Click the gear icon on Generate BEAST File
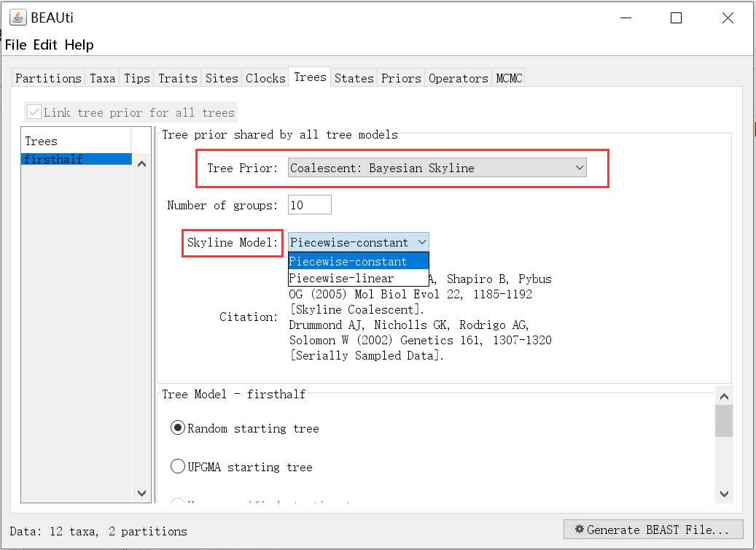Image resolution: width=756 pixels, height=550 pixels. click(580, 530)
